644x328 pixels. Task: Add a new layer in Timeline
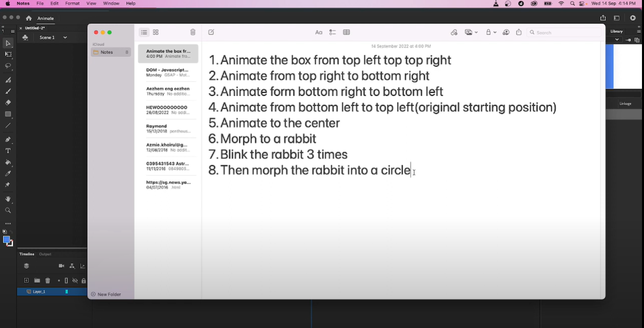click(26, 280)
